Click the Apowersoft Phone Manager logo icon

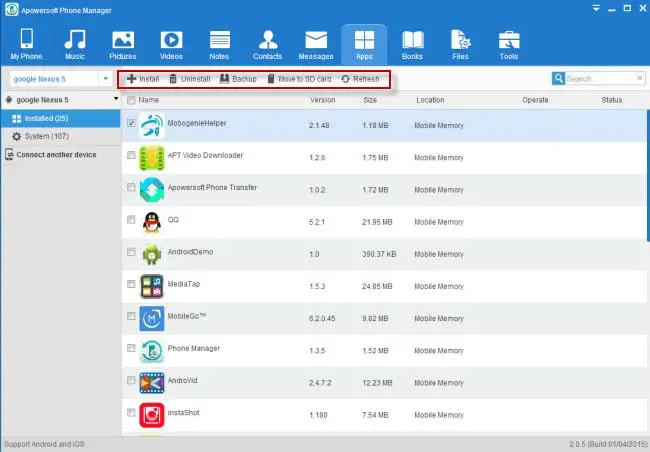tap(11, 10)
